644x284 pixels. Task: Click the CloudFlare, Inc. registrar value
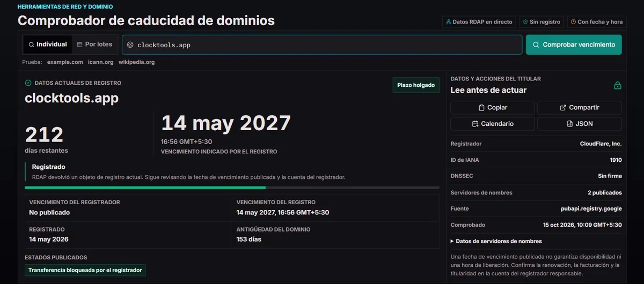click(x=601, y=144)
